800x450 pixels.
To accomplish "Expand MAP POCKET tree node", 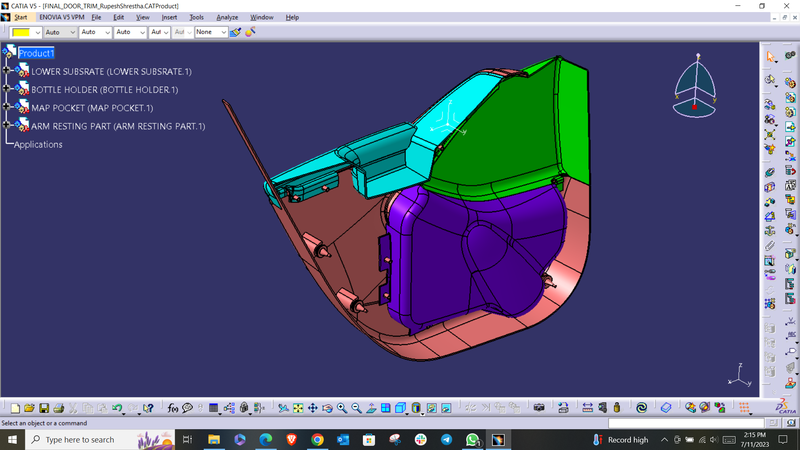I will [x=7, y=107].
